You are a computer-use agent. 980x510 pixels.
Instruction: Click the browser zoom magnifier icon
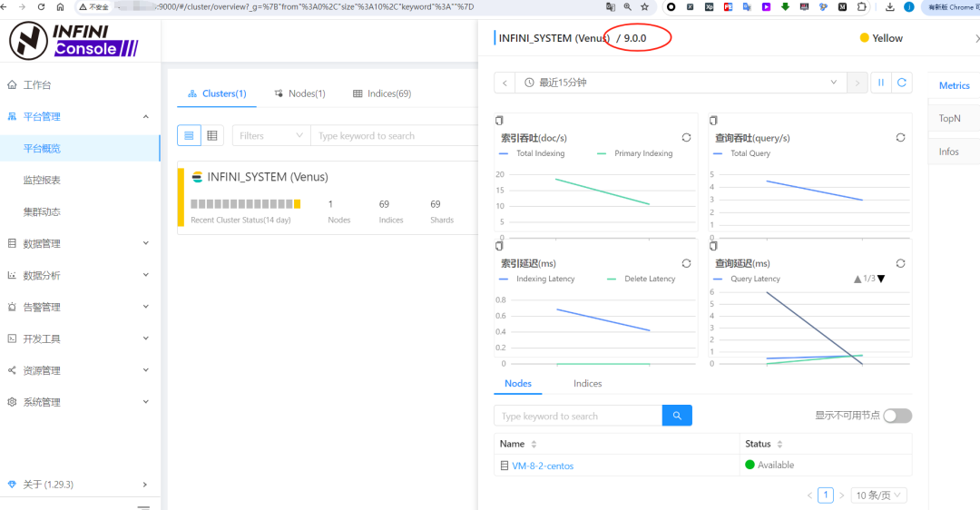[x=628, y=7]
